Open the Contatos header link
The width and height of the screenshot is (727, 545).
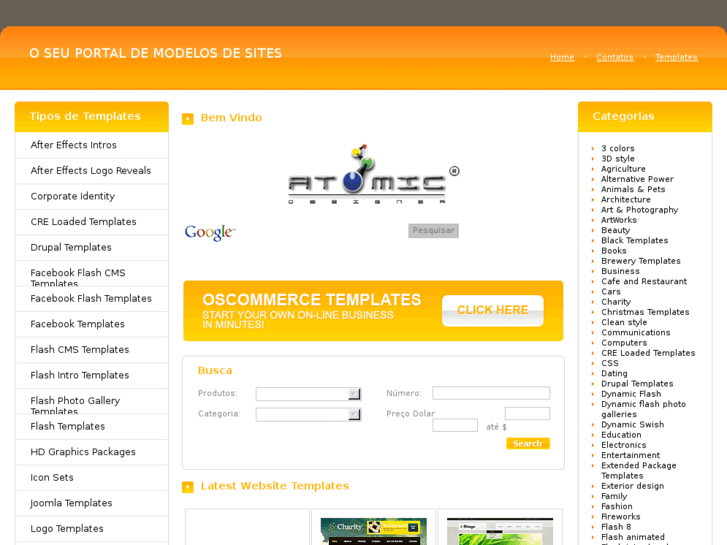coord(614,57)
